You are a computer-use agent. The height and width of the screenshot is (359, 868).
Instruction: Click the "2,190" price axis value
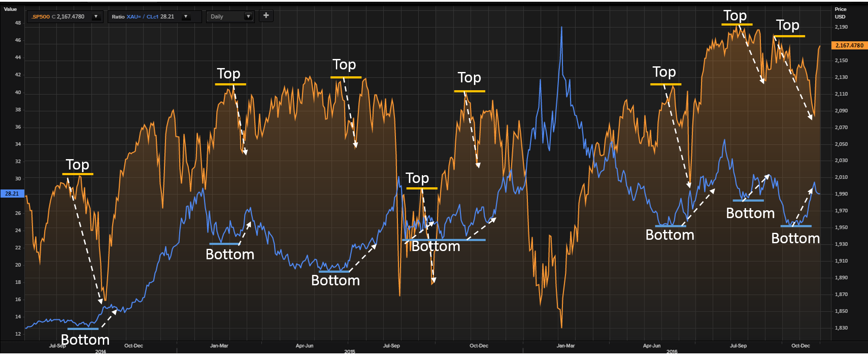tap(841, 27)
